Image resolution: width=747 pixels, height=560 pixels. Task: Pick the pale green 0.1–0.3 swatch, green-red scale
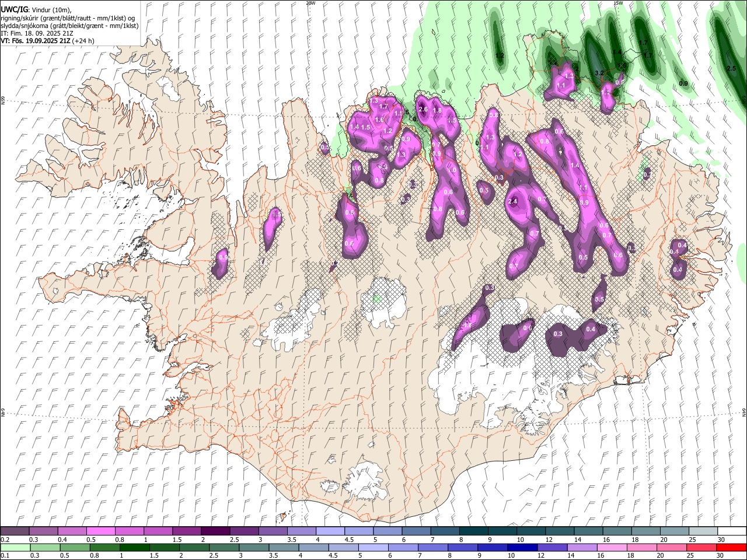coord(15,547)
